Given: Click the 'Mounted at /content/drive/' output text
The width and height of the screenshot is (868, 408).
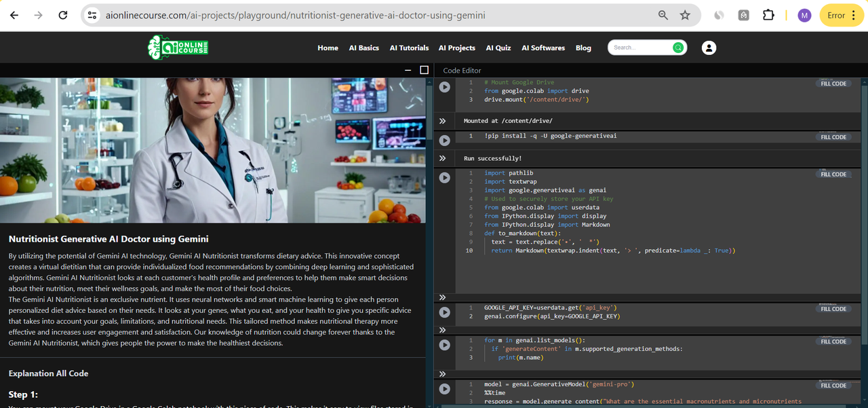Looking at the screenshot, I should pos(508,121).
